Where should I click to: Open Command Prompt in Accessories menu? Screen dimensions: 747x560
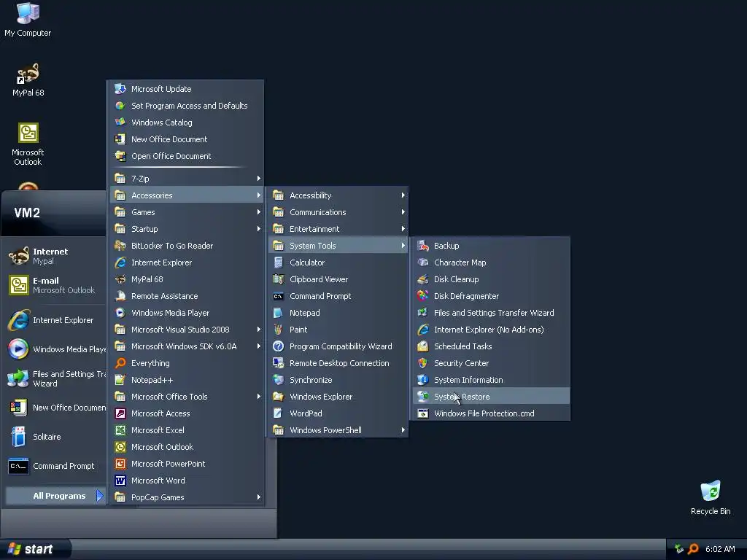click(x=338, y=296)
